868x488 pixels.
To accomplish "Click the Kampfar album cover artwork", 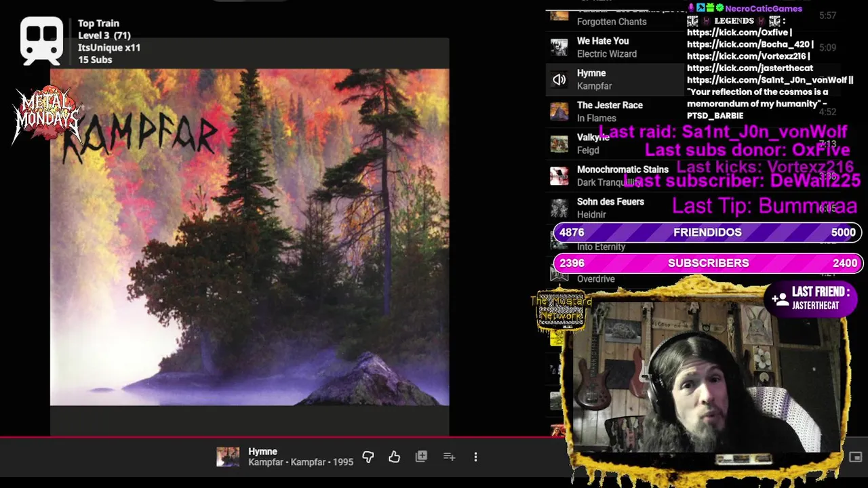I will pyautogui.click(x=250, y=237).
